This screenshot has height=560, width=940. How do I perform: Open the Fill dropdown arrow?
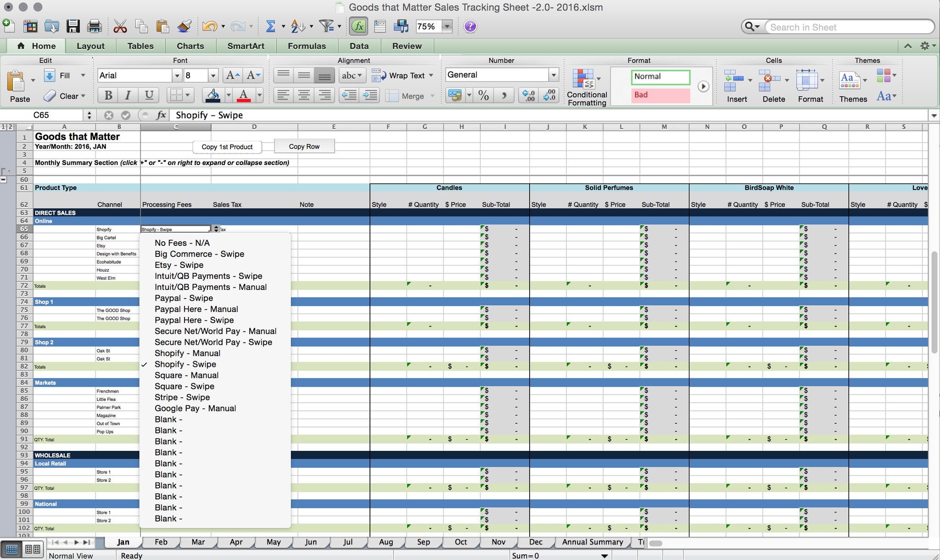[83, 76]
